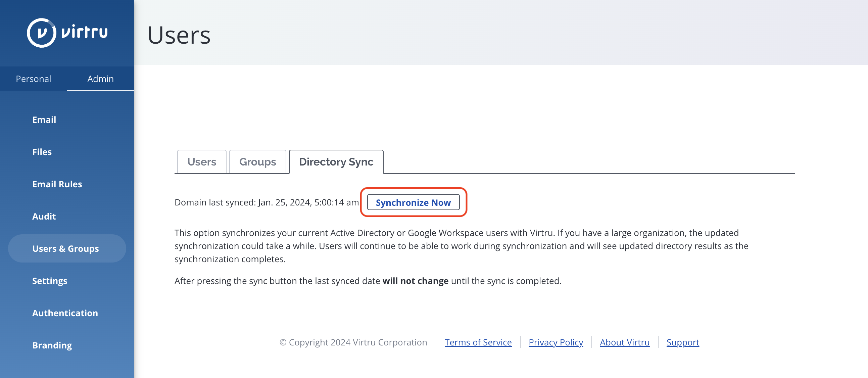The height and width of the screenshot is (378, 868).
Task: Go to Email Rules in sidebar
Action: point(57,184)
